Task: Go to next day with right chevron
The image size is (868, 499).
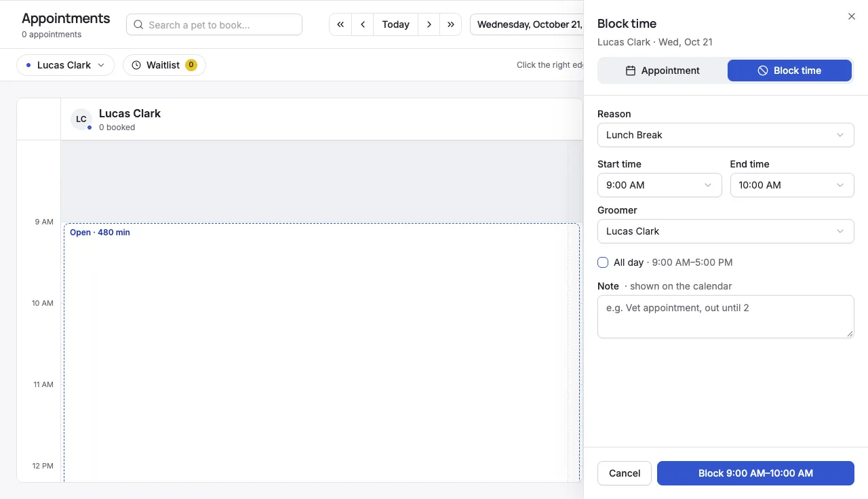Action: click(x=429, y=24)
